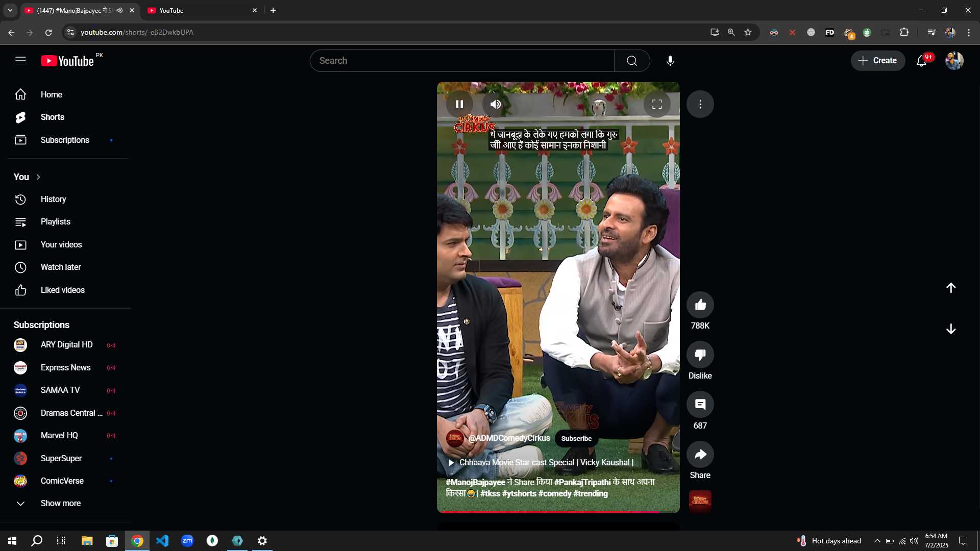The image size is (980, 551).
Task: Reload the page
Action: pos(48,32)
